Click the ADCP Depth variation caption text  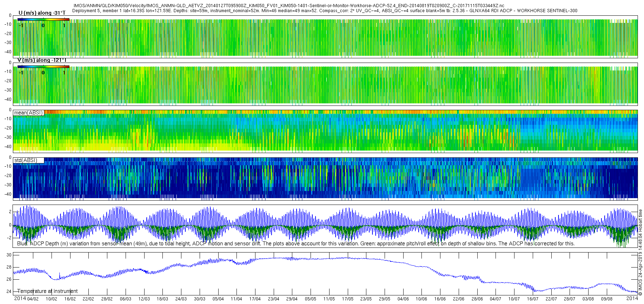pos(296,244)
